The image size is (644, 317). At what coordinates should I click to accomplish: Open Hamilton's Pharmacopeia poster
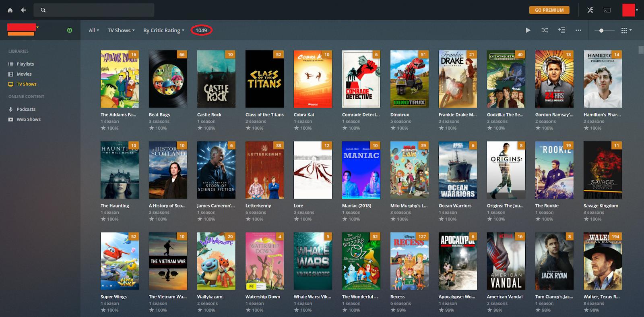click(603, 79)
